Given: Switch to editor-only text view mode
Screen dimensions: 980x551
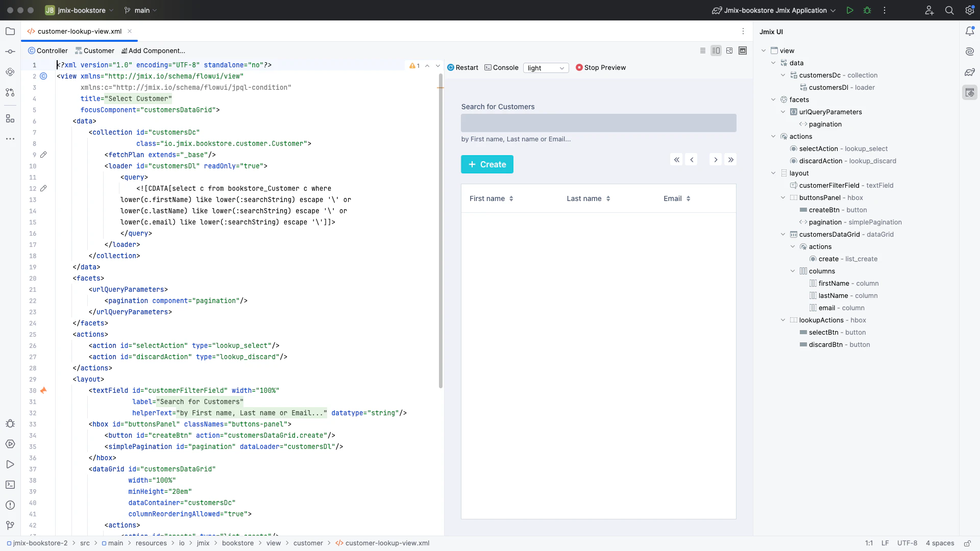Looking at the screenshot, I should coord(703,51).
